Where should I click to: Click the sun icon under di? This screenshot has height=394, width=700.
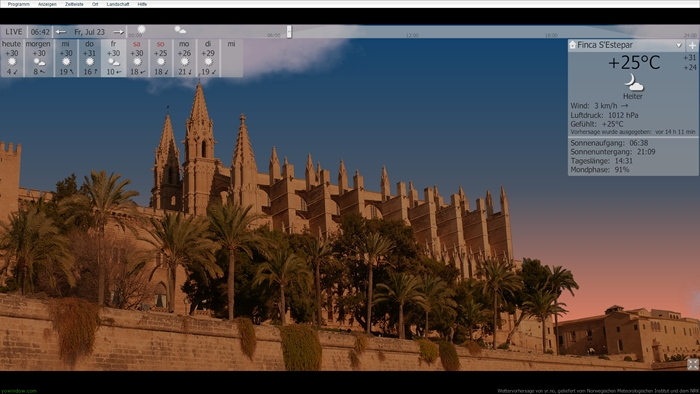(x=208, y=62)
